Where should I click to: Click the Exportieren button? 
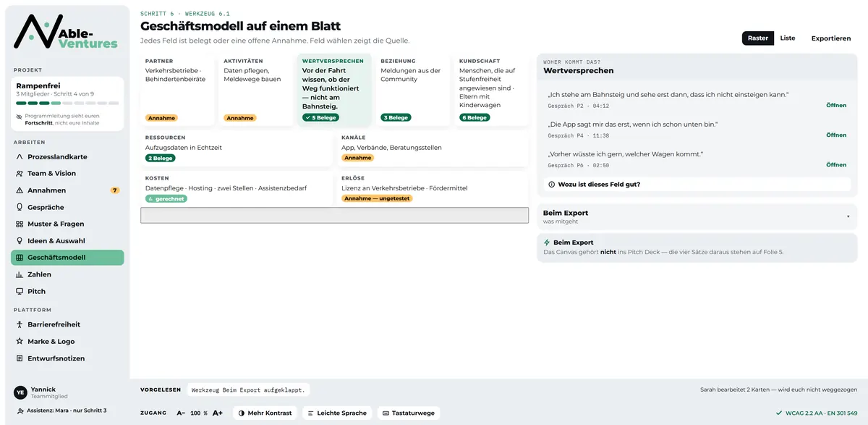(x=831, y=38)
